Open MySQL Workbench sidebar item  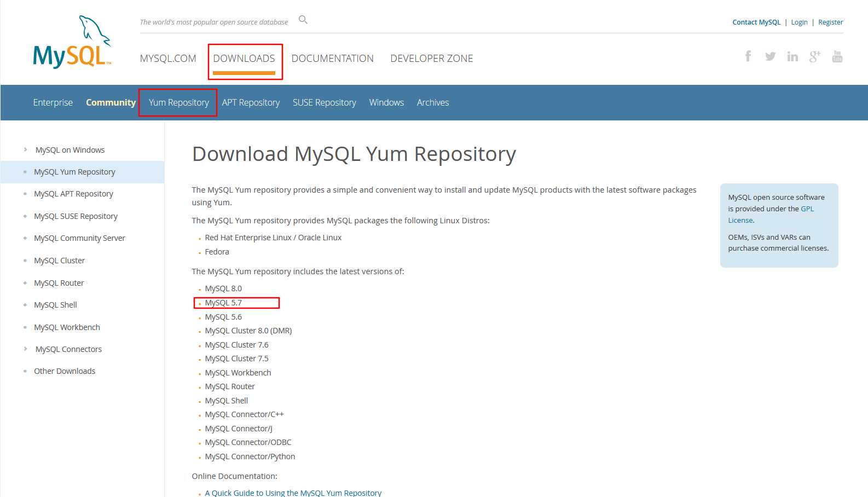tap(67, 327)
